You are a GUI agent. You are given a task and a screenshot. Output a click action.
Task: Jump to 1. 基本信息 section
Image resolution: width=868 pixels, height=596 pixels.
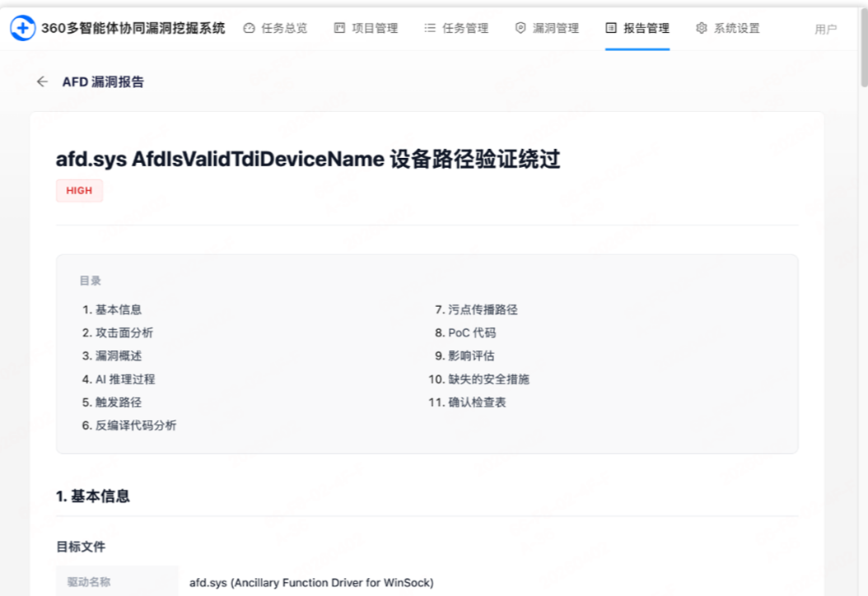[x=112, y=310]
